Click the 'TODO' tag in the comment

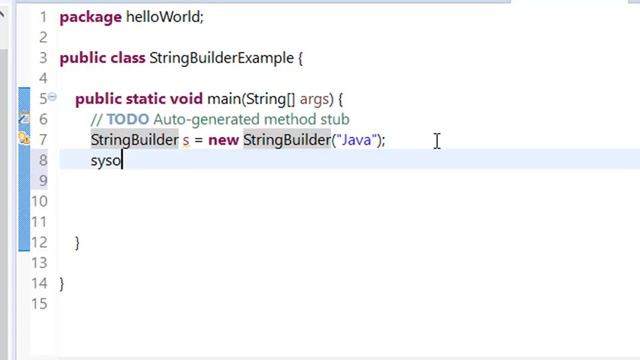point(128,119)
